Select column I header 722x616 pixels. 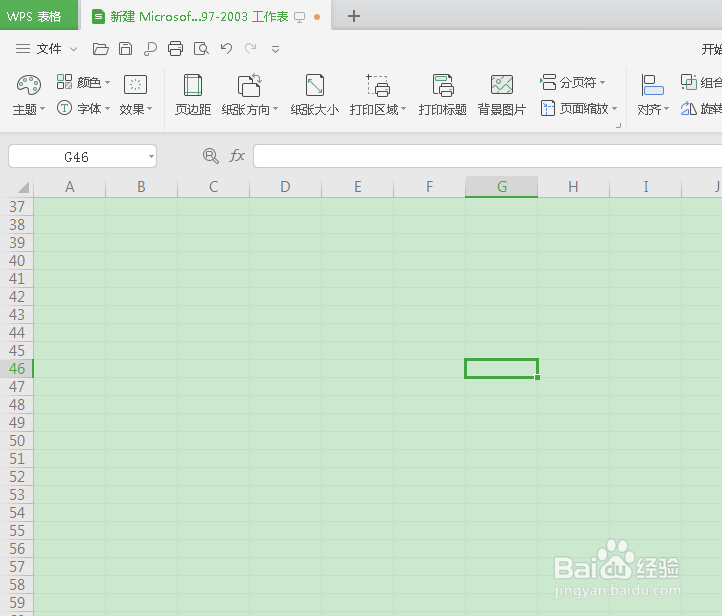[646, 187]
